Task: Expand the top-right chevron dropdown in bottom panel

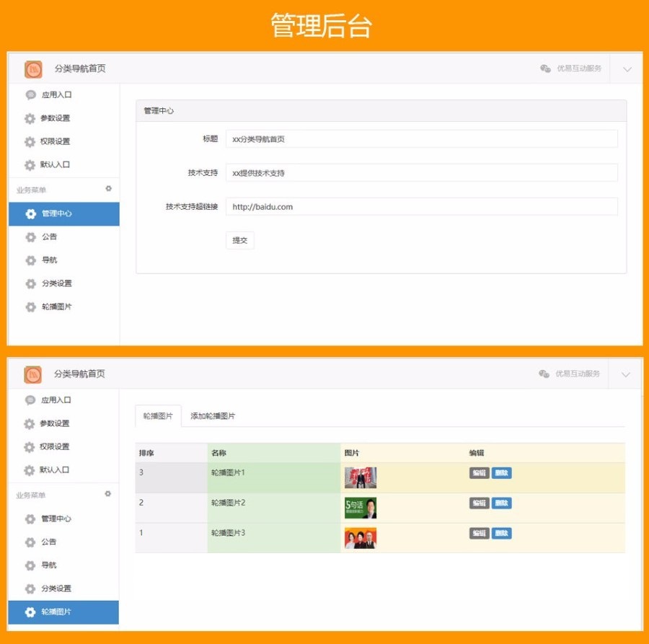Action: tap(625, 374)
